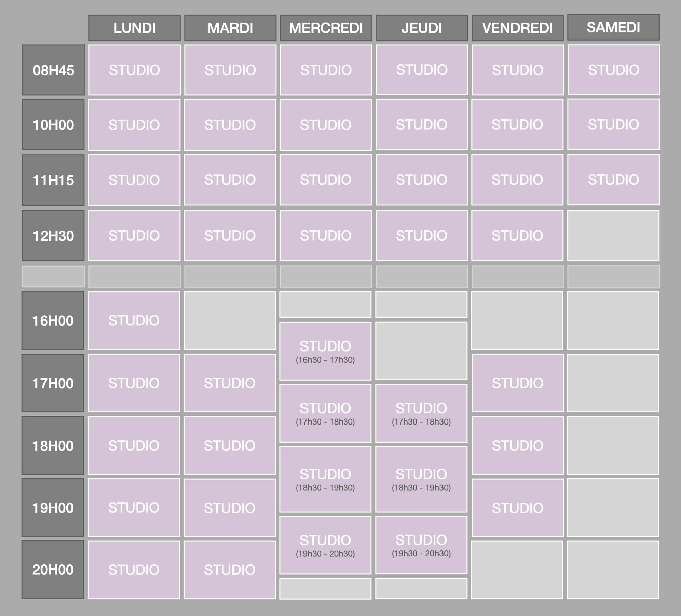This screenshot has width=681, height=616.
Task: Choose Vendredi STUDIO cell at 19H00
Action: 518,508
